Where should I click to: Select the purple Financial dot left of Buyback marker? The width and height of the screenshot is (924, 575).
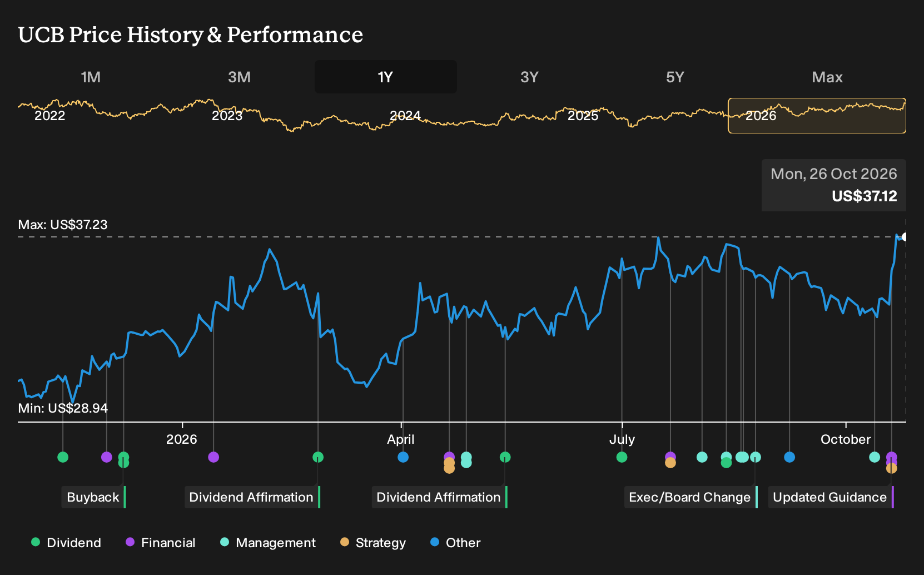107,457
